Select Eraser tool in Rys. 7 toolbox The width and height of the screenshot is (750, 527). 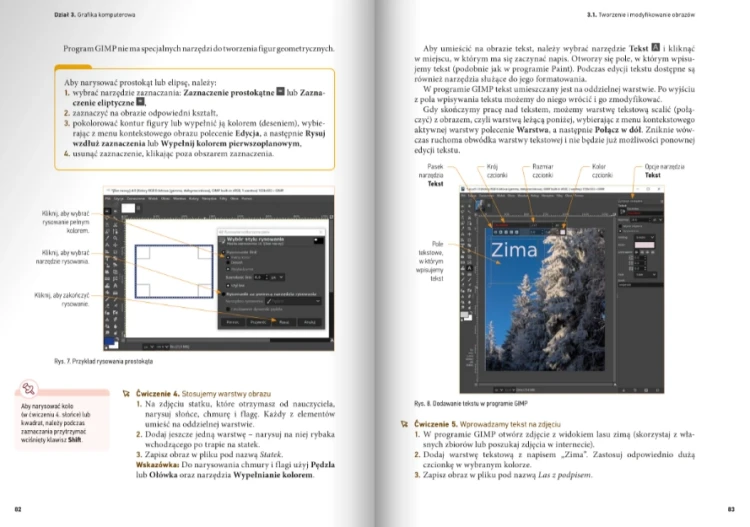point(107,306)
